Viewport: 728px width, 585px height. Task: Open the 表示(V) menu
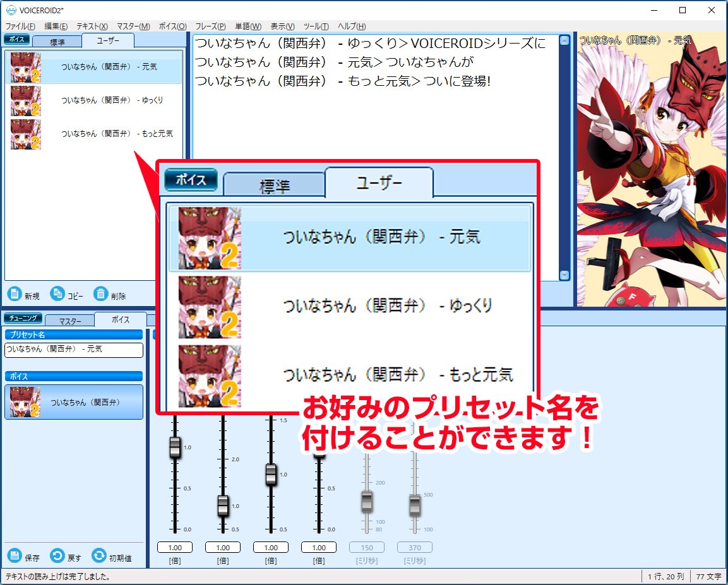pyautogui.click(x=283, y=27)
